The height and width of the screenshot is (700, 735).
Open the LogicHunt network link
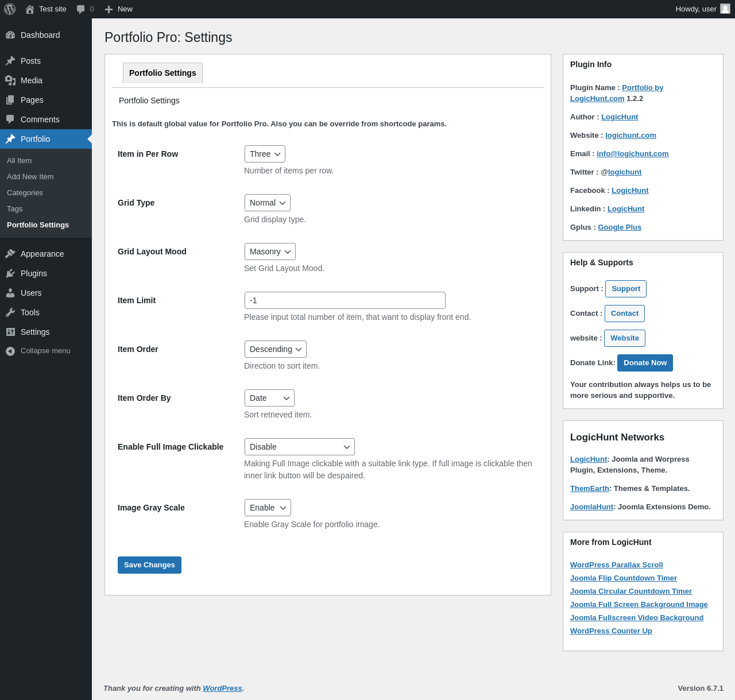(x=589, y=459)
